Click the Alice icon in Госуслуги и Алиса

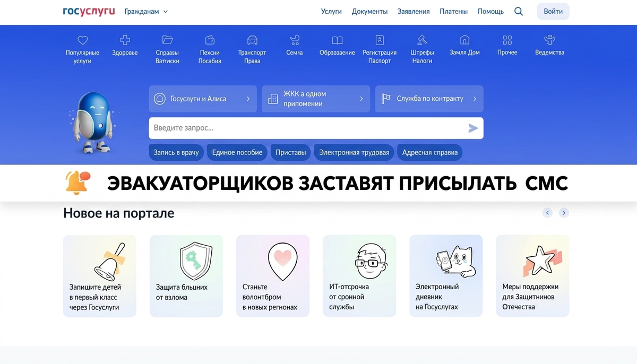tap(159, 99)
